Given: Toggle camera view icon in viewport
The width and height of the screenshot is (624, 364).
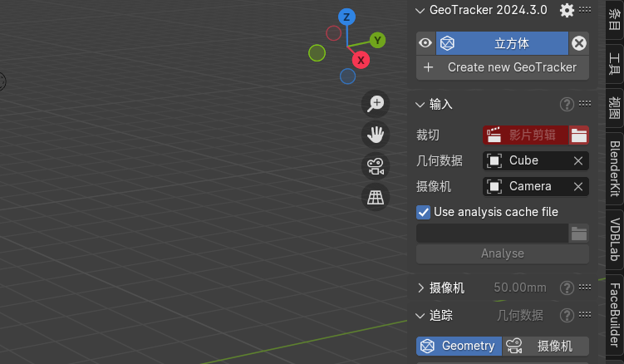Looking at the screenshot, I should coord(376,166).
